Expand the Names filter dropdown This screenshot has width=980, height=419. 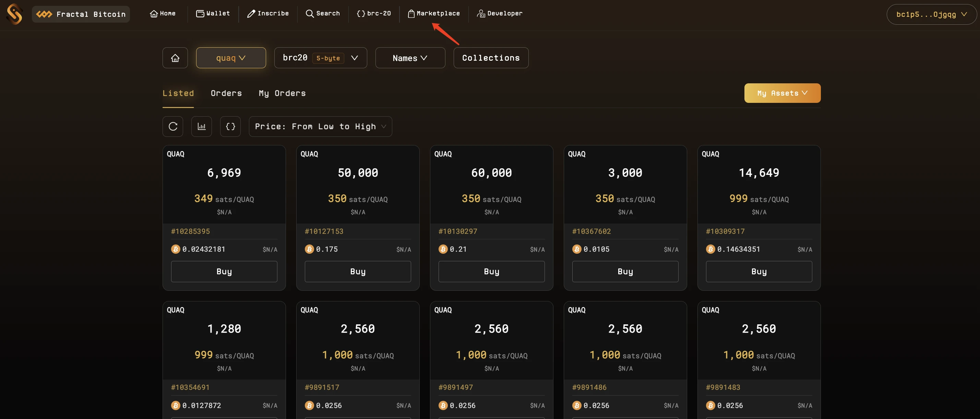coord(410,58)
